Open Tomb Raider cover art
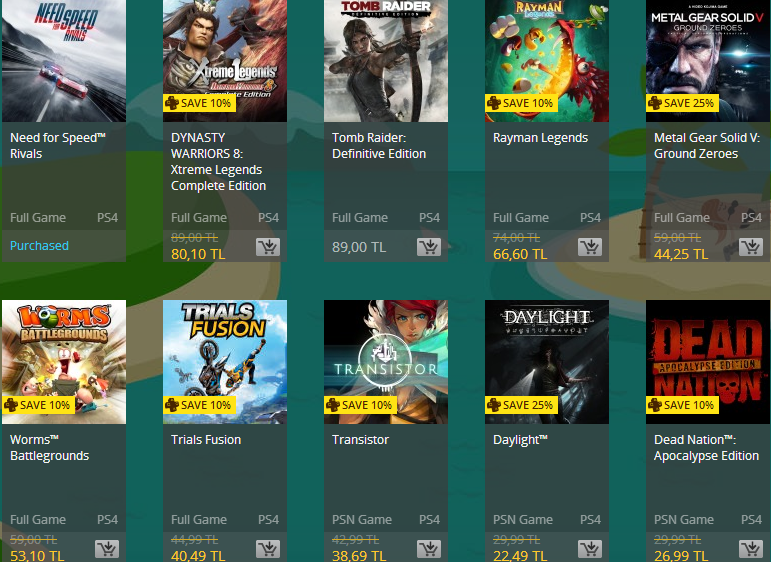The image size is (771, 562). click(386, 61)
